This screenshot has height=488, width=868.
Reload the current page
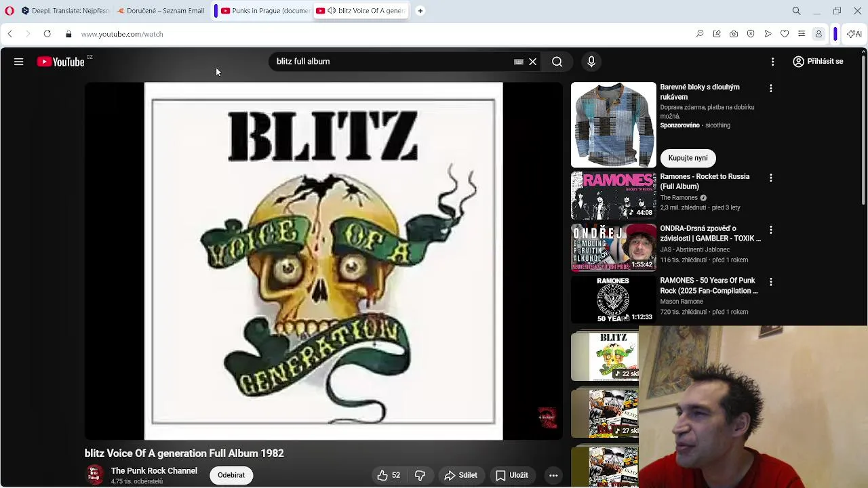[47, 34]
